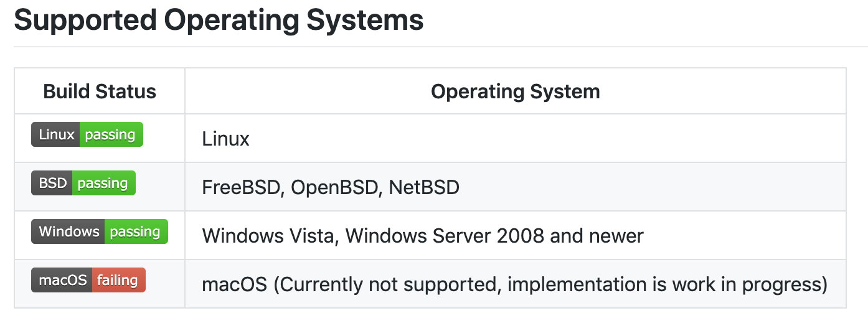The height and width of the screenshot is (326, 868).
Task: Select Linux text in Operating System column
Action: [225, 139]
